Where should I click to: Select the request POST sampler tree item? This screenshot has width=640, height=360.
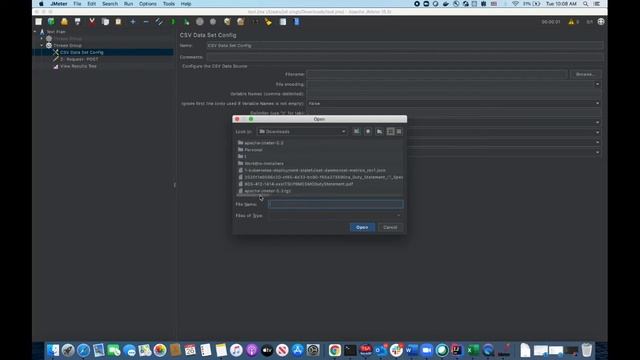tap(79, 59)
